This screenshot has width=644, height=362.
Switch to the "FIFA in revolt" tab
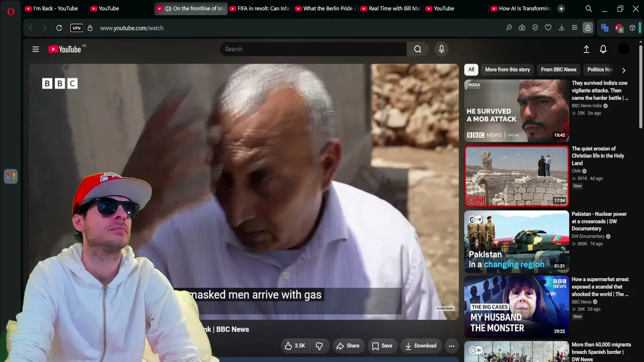[260, 9]
